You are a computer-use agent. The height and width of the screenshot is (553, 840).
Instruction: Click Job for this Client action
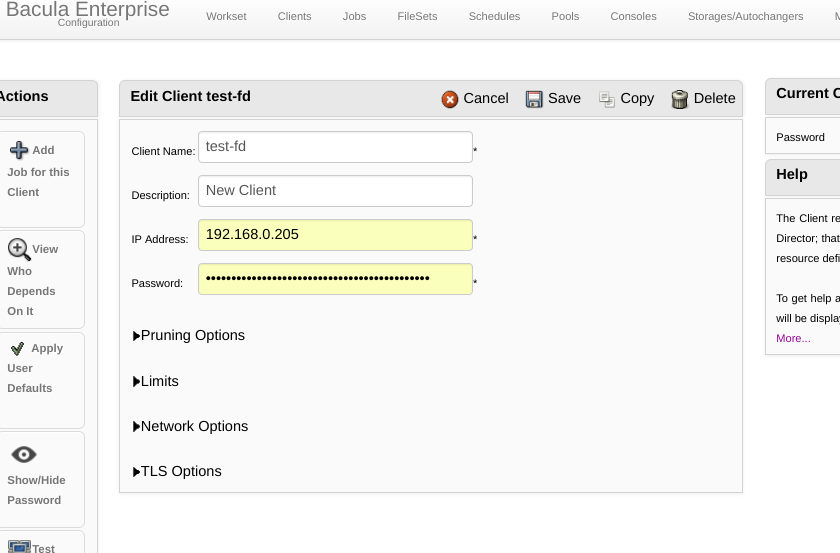coord(38,182)
